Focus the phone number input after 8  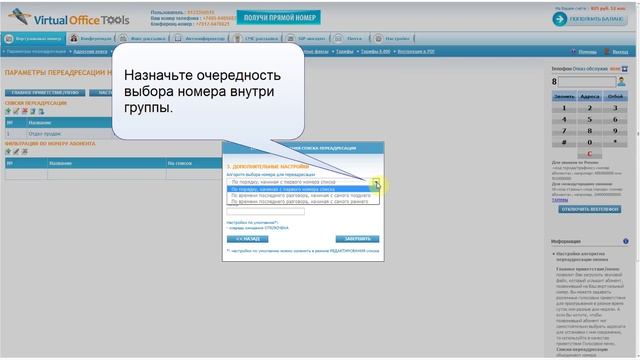pos(587,82)
